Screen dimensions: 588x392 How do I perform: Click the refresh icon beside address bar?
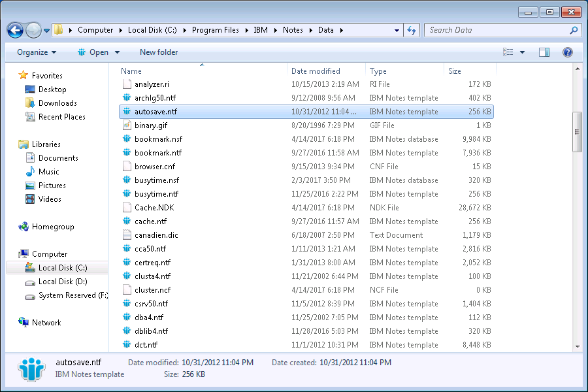tap(412, 30)
